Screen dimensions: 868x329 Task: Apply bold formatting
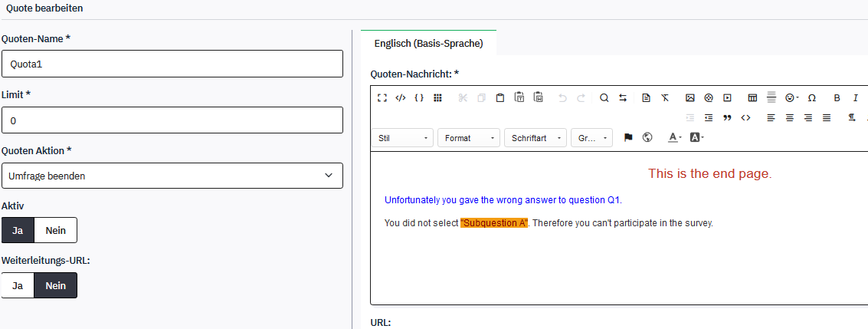(837, 97)
